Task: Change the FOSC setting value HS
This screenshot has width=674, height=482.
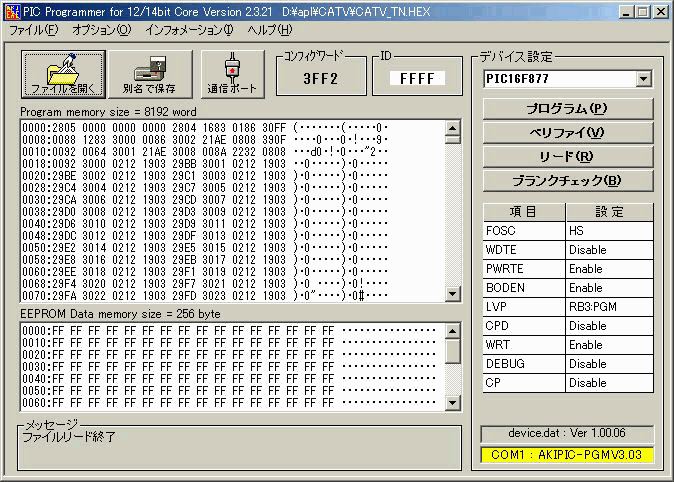Action: [x=608, y=230]
